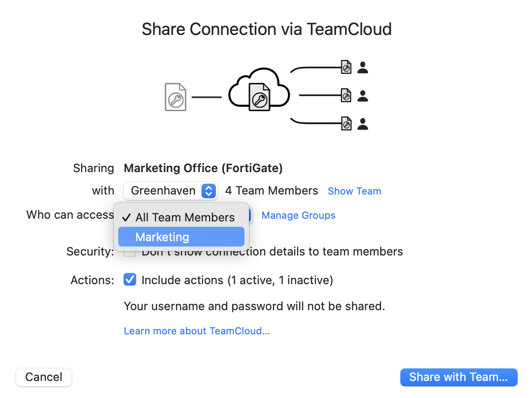Click the Share Connection via TeamCloud title
The image size is (532, 398).
pyautogui.click(x=267, y=29)
